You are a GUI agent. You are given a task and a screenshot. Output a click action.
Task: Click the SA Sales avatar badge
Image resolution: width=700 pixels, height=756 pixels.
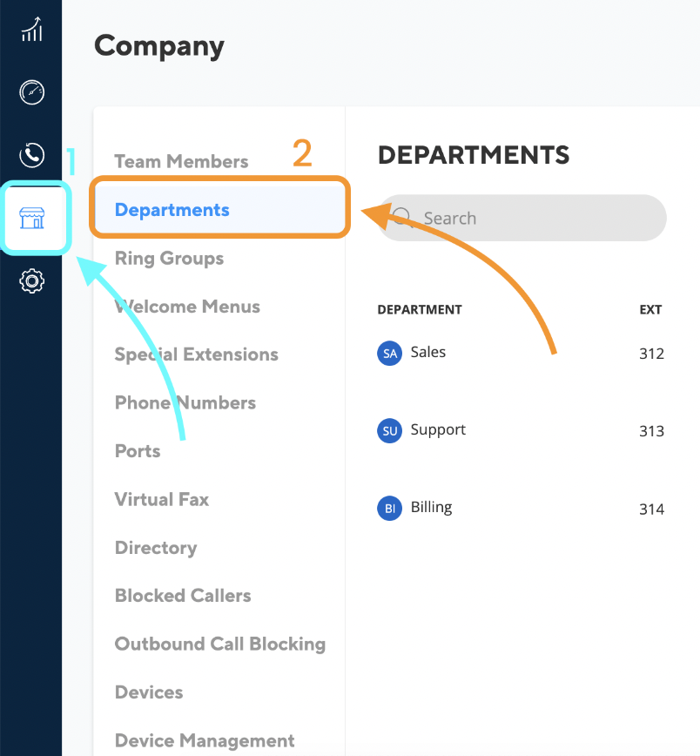389,354
